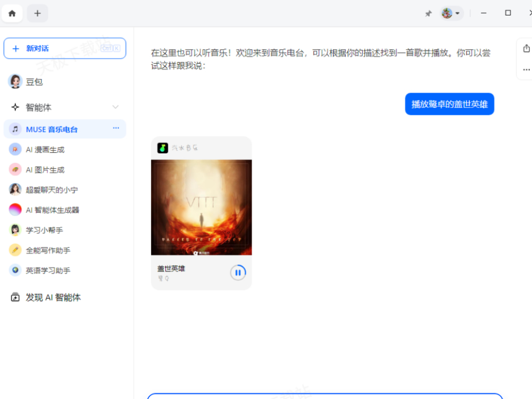Pause the 盖世英雄 song
The width and height of the screenshot is (532, 399).
click(x=238, y=272)
